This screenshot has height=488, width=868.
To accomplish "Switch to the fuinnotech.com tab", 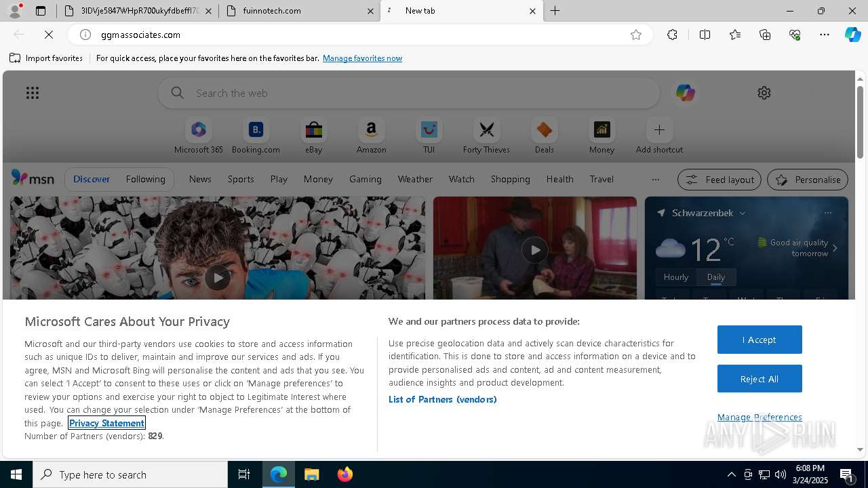I will pyautogui.click(x=299, y=11).
